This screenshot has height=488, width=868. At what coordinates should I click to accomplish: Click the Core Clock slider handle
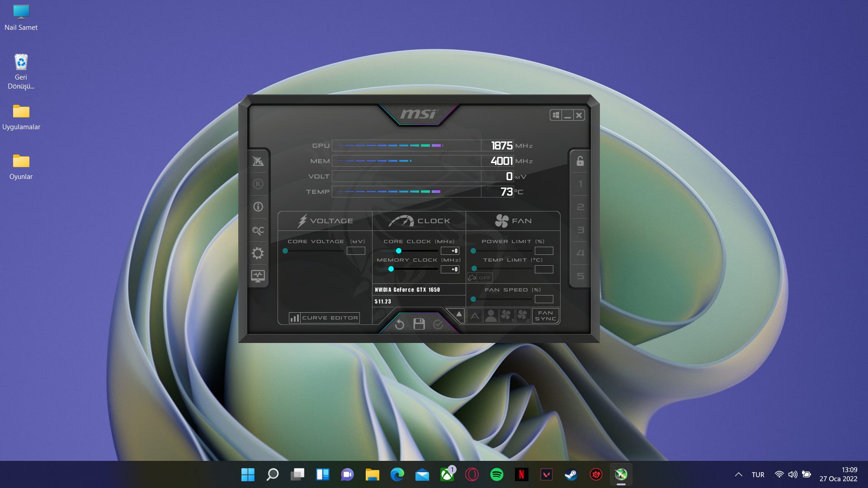click(x=398, y=251)
